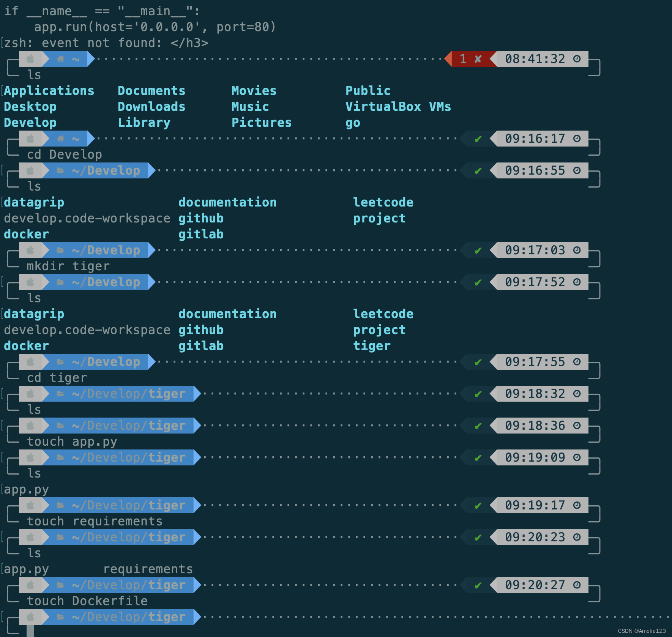Screen dimensions: 672x637
Task: Click the clock icon beside 09:17:03
Action: pyautogui.click(x=577, y=250)
